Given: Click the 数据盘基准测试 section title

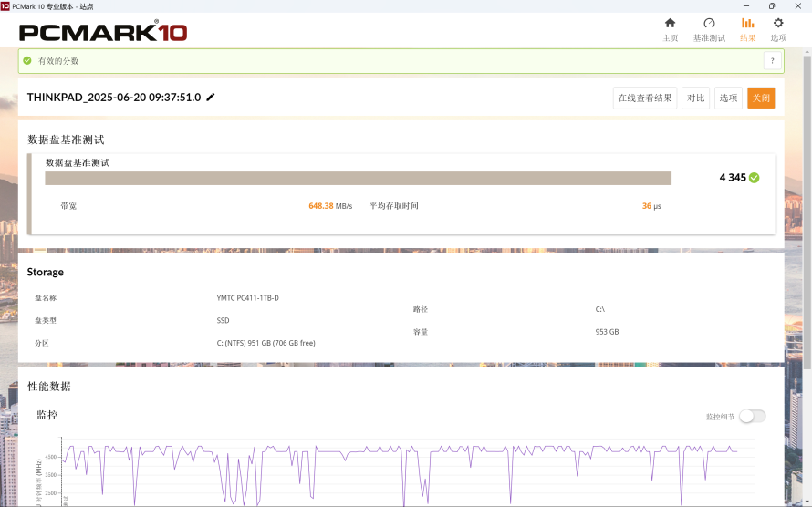Looking at the screenshot, I should coord(66,140).
